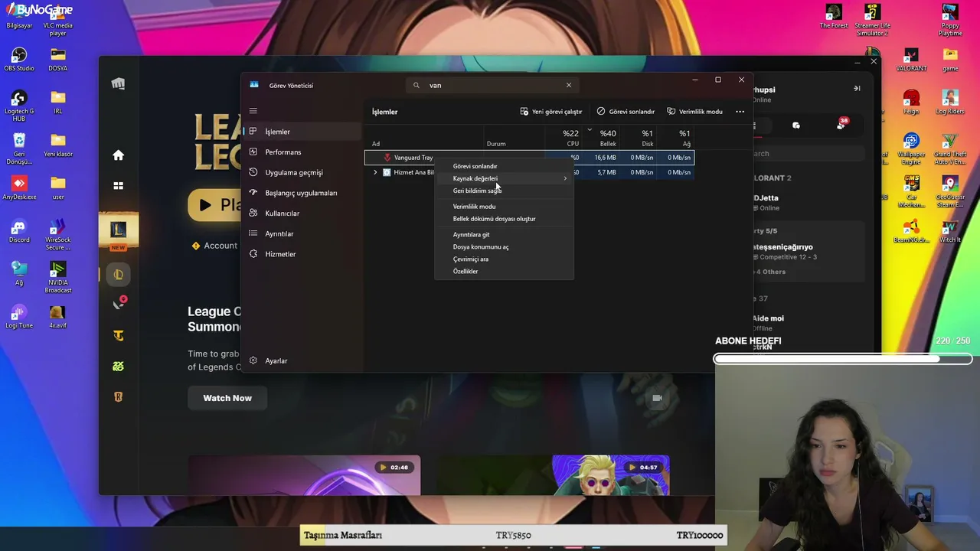Choose Verimlilik modu in the context menu
The width and height of the screenshot is (980, 551).
pos(504,207)
